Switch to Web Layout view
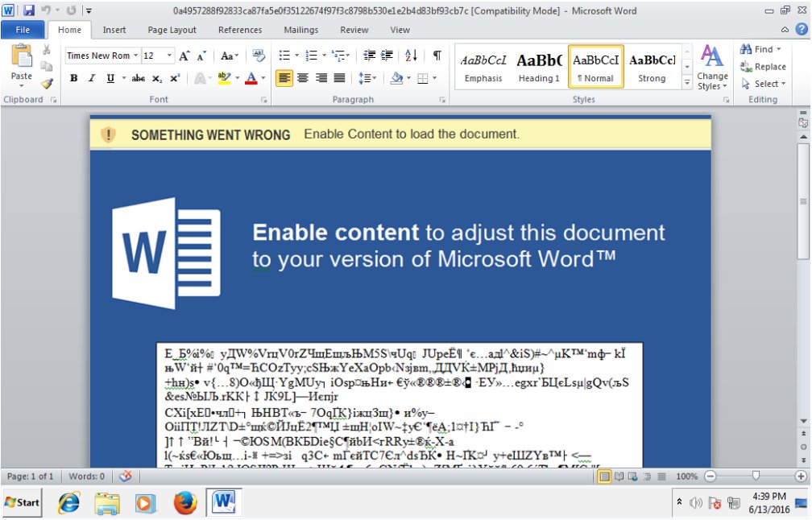This screenshot has height=520, width=812. 632,476
